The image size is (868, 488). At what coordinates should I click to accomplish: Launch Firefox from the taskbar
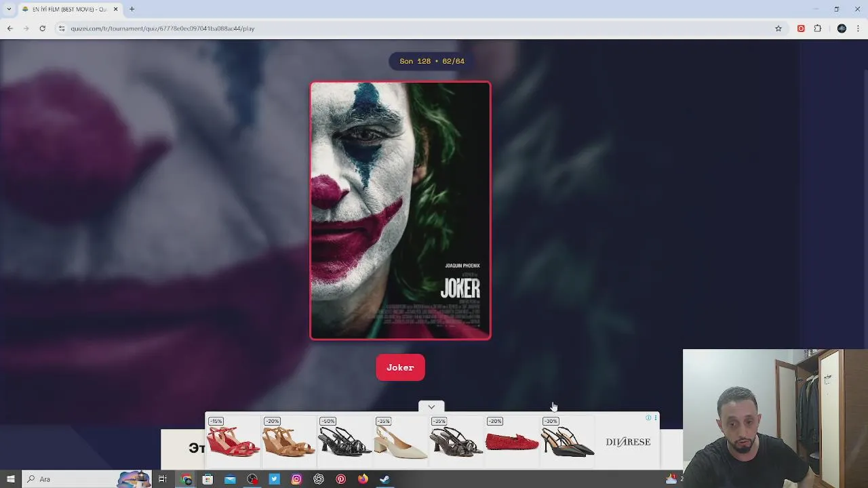[363, 479]
